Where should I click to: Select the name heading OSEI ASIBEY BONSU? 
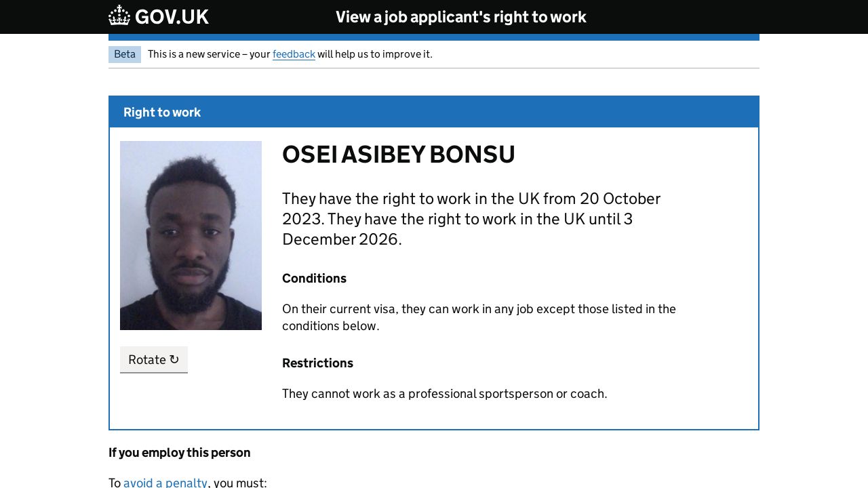(398, 155)
